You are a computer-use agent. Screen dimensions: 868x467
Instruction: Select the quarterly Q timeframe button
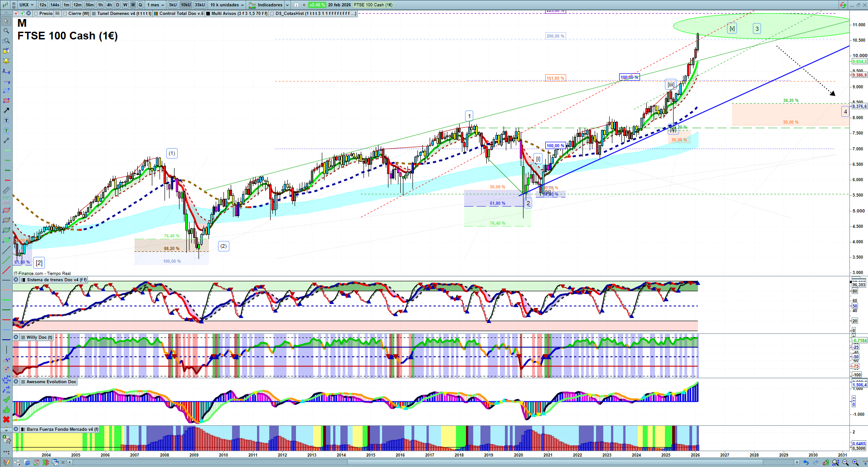(x=140, y=5)
